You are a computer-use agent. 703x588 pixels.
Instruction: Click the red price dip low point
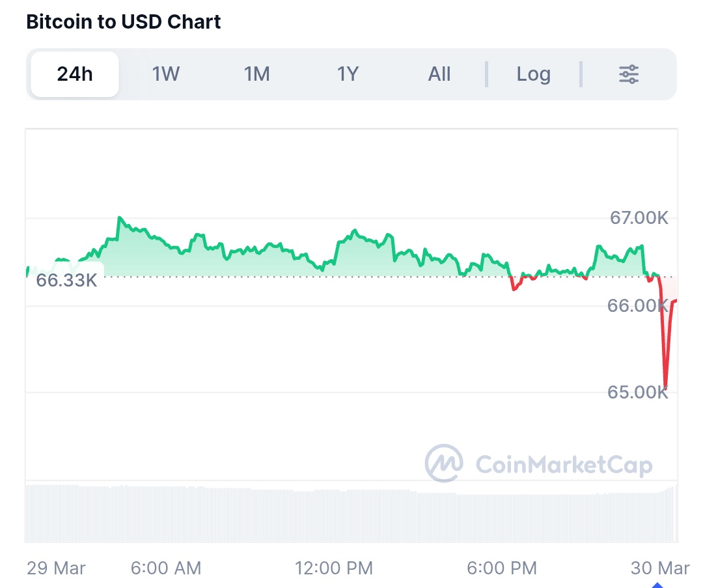click(665, 384)
